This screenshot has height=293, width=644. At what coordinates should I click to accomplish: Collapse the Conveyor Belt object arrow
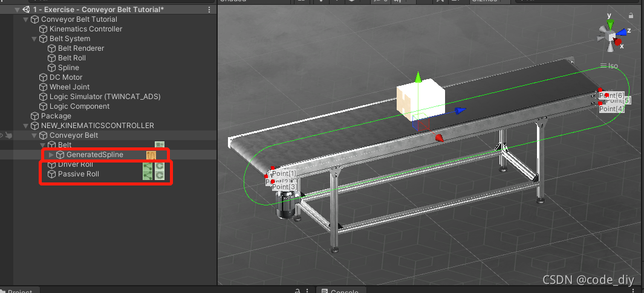tap(34, 135)
